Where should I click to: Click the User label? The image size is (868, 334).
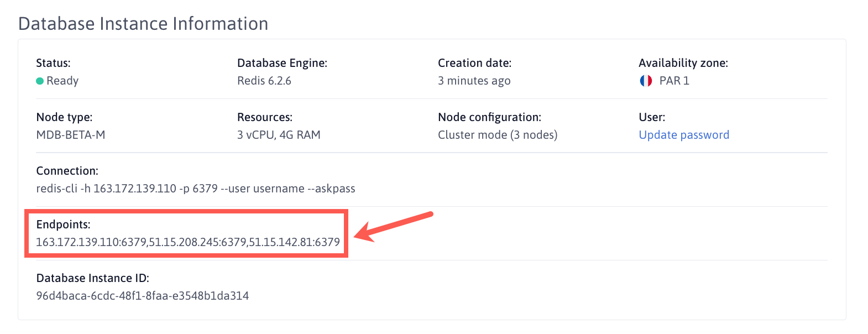tap(652, 117)
